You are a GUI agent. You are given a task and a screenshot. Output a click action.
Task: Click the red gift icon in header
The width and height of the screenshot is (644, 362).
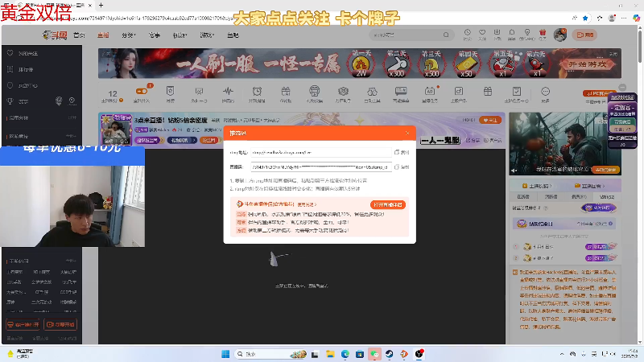tap(543, 34)
